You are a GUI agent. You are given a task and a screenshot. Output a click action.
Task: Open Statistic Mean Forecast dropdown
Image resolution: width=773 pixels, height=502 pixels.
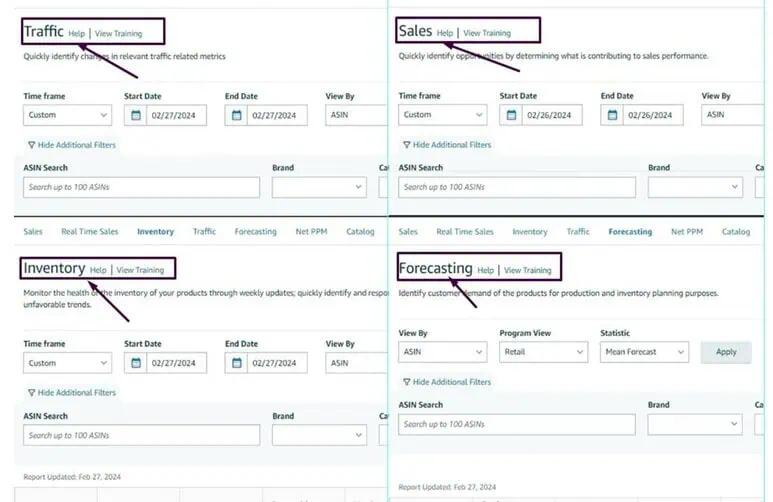644,352
